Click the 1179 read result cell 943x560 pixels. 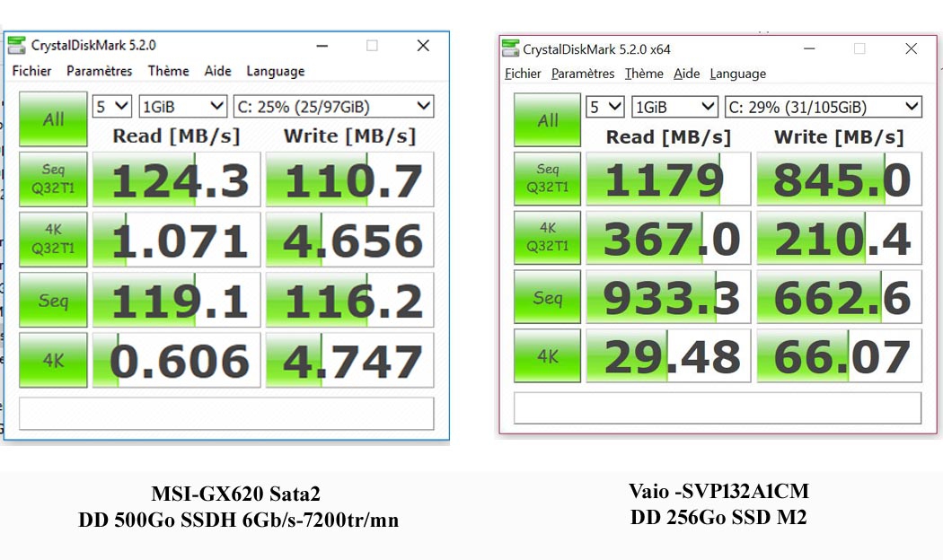tap(668, 179)
